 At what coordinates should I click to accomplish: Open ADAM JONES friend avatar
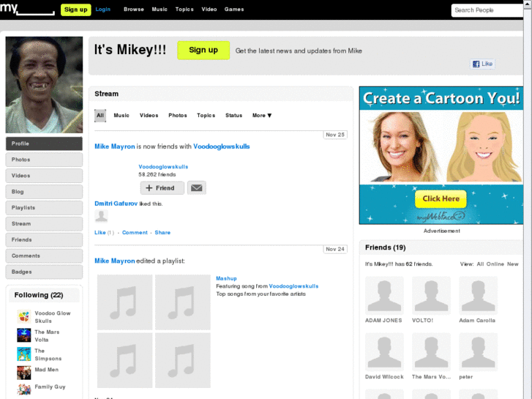coord(384,296)
